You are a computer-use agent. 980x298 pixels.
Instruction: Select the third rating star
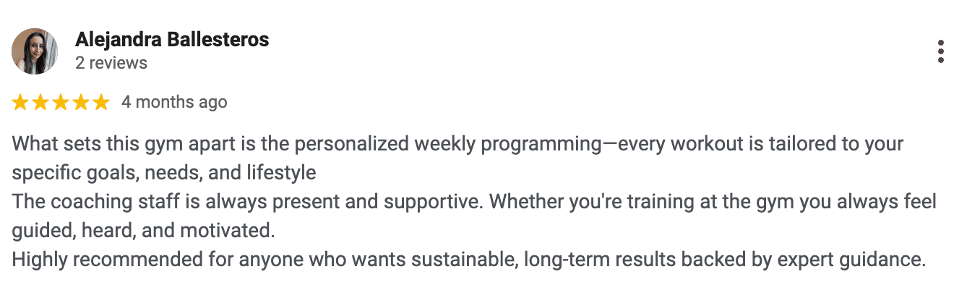(61, 103)
